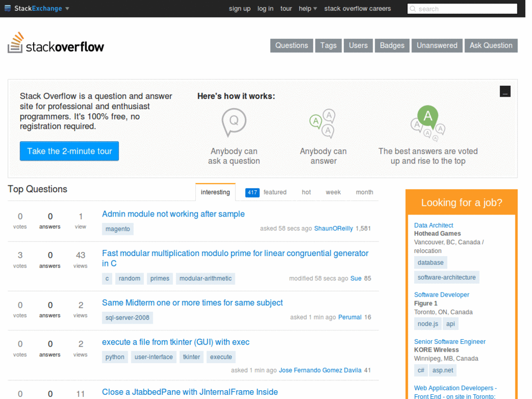
Task: Click the 417 featured count badge
Action: (x=252, y=192)
